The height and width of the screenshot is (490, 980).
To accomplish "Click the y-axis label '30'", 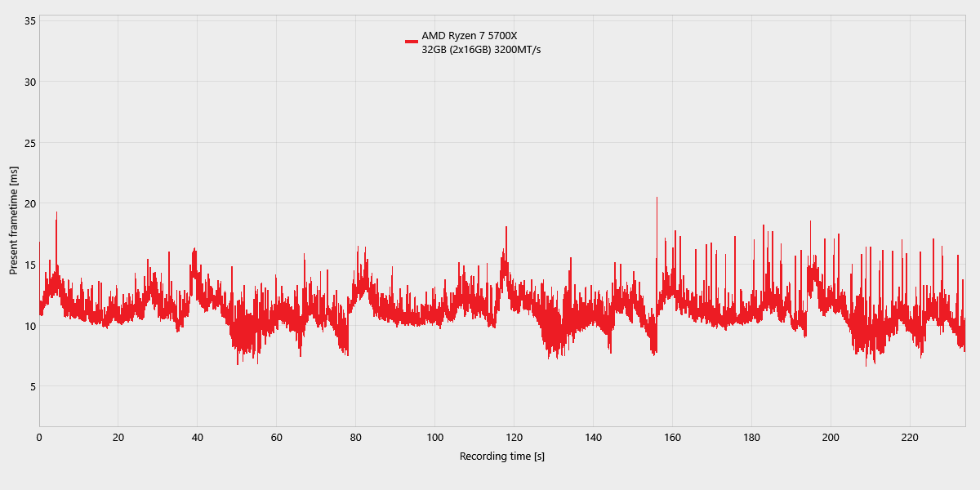I will [29, 82].
